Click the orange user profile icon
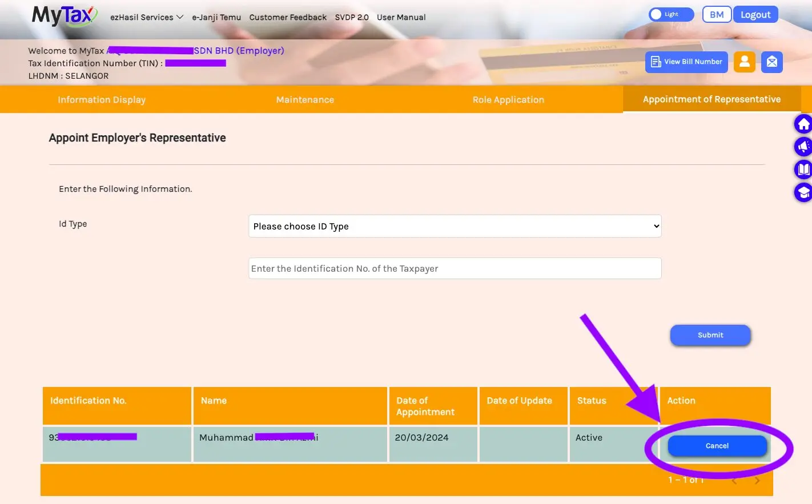 [x=745, y=62]
